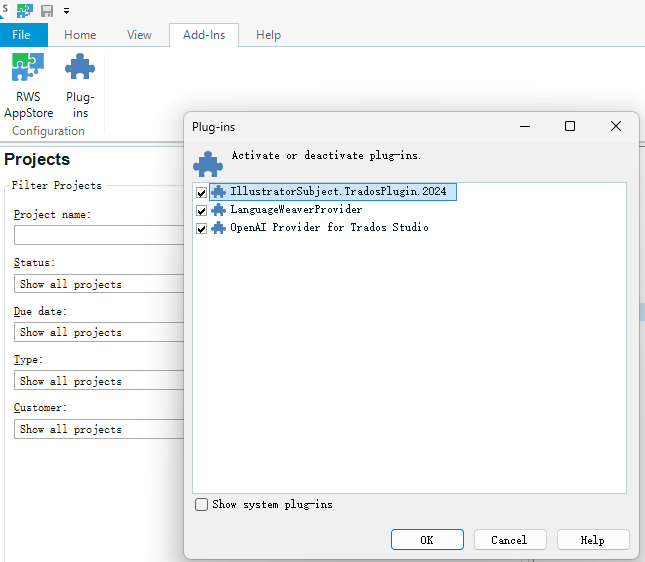Screen dimensions: 645x562
Task: Select the Add-Ins ribbon tab
Action: point(204,35)
